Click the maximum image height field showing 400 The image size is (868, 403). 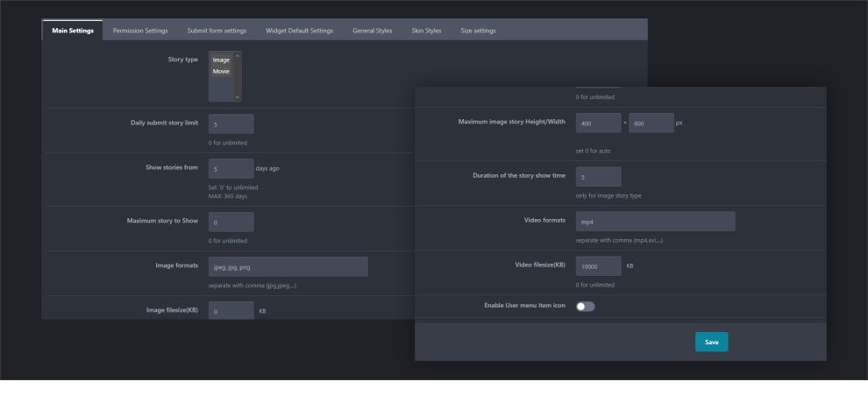(599, 123)
